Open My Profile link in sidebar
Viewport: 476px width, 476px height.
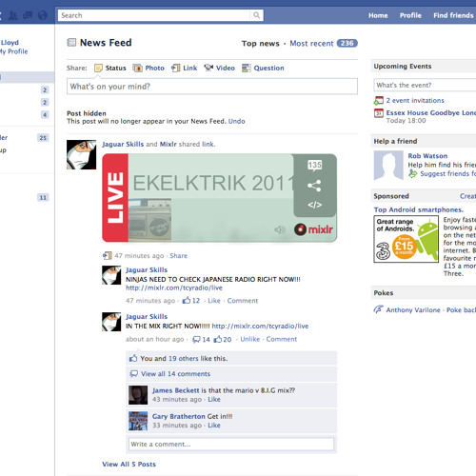tap(13, 51)
